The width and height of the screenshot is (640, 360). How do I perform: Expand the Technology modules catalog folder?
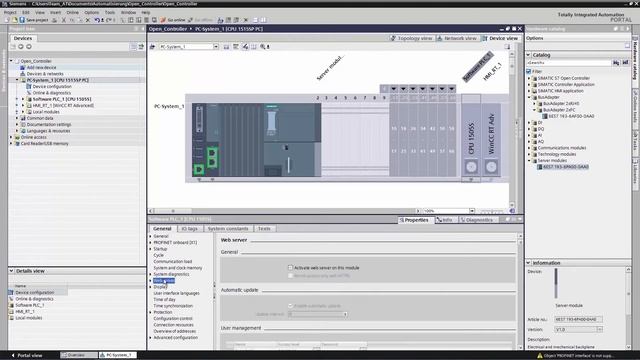tap(529, 154)
